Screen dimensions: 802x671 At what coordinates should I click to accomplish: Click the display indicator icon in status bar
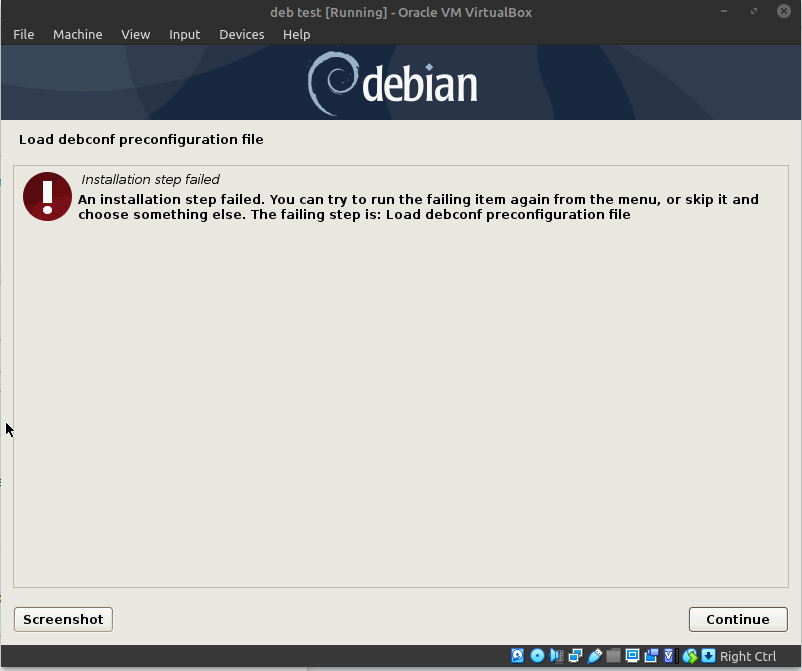click(633, 656)
